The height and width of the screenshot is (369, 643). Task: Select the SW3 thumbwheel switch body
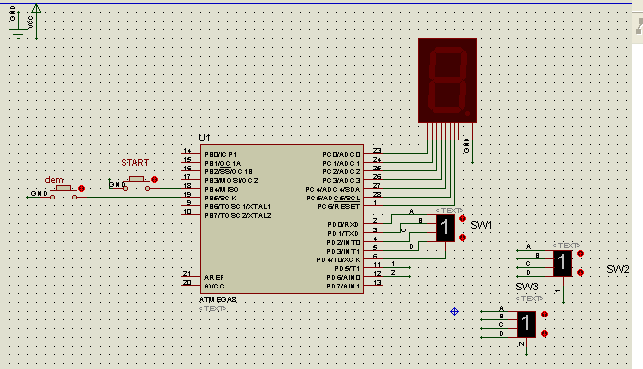pos(526,324)
